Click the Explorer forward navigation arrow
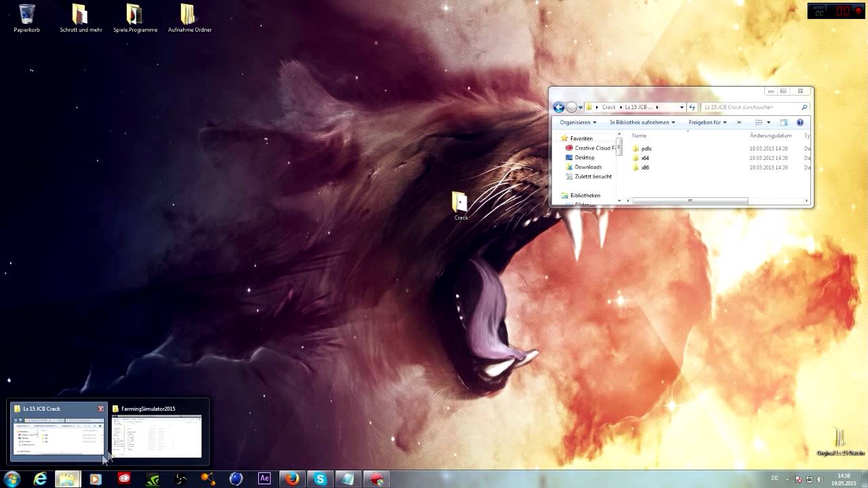Screen dimensions: 868x488 (x=572, y=107)
